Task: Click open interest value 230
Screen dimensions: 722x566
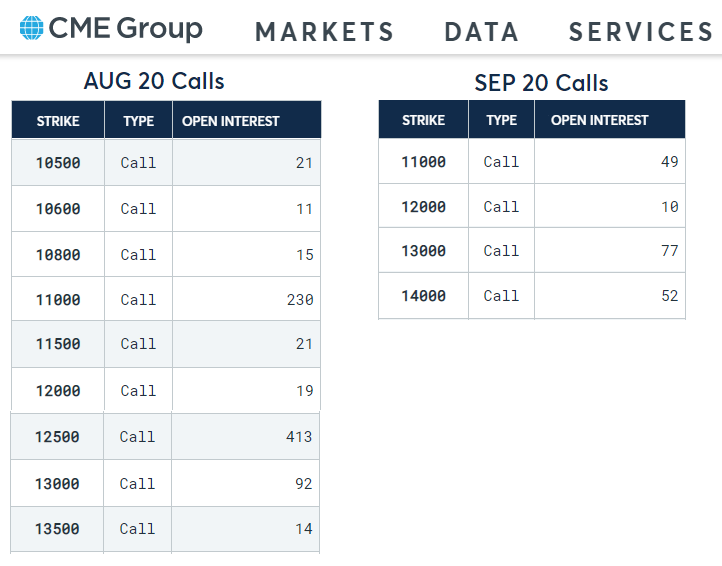Action: [x=299, y=300]
